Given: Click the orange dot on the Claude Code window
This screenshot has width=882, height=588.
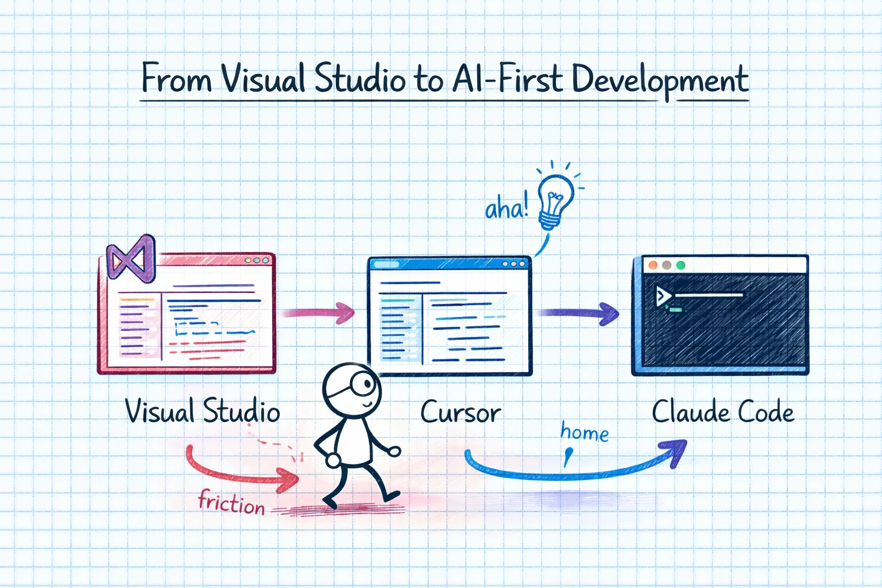Looking at the screenshot, I should (653, 265).
